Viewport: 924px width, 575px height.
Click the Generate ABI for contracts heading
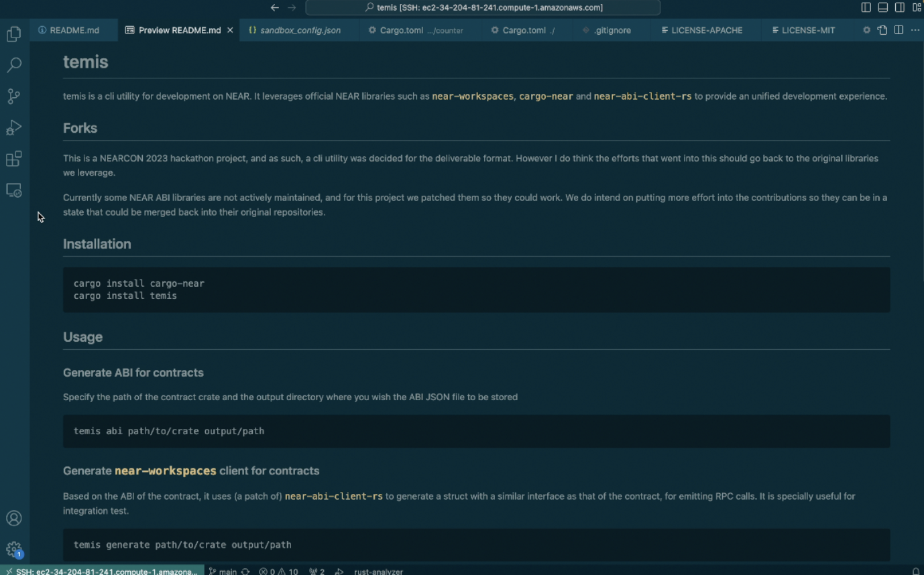click(133, 373)
